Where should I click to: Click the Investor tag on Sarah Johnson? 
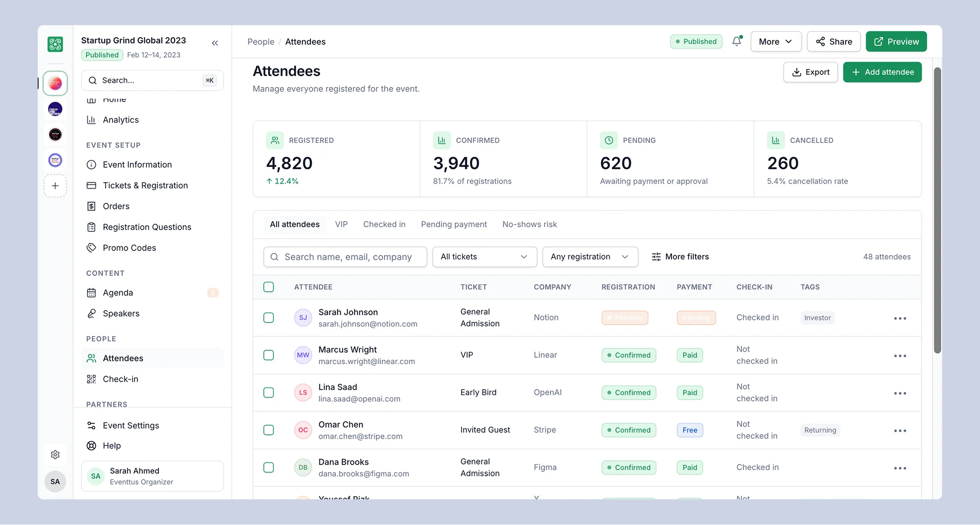(817, 318)
